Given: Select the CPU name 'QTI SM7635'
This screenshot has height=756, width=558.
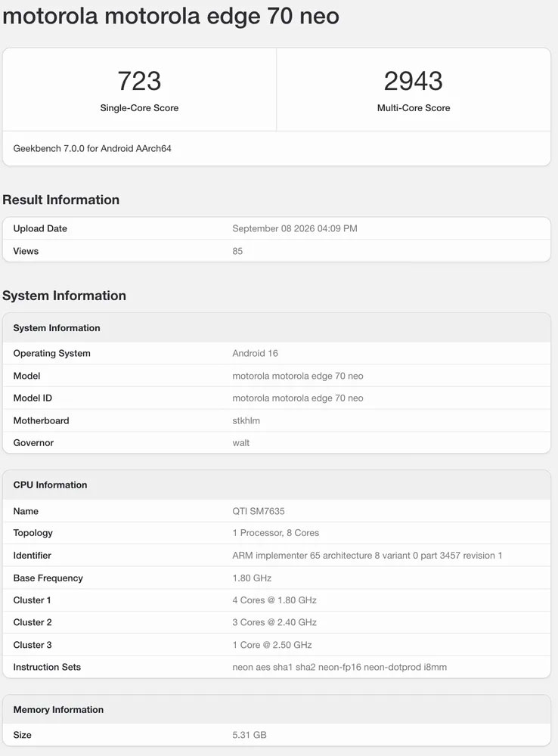Looking at the screenshot, I should point(259,511).
